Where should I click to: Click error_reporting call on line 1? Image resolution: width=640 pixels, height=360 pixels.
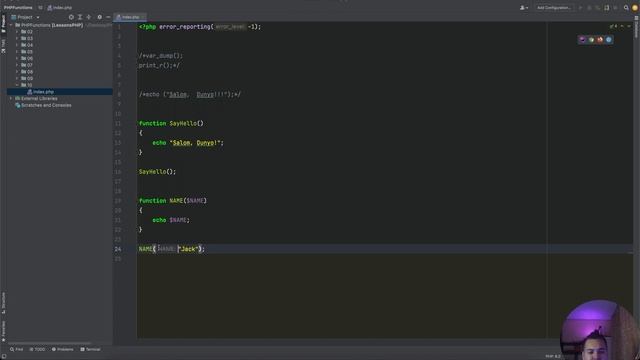point(210,27)
